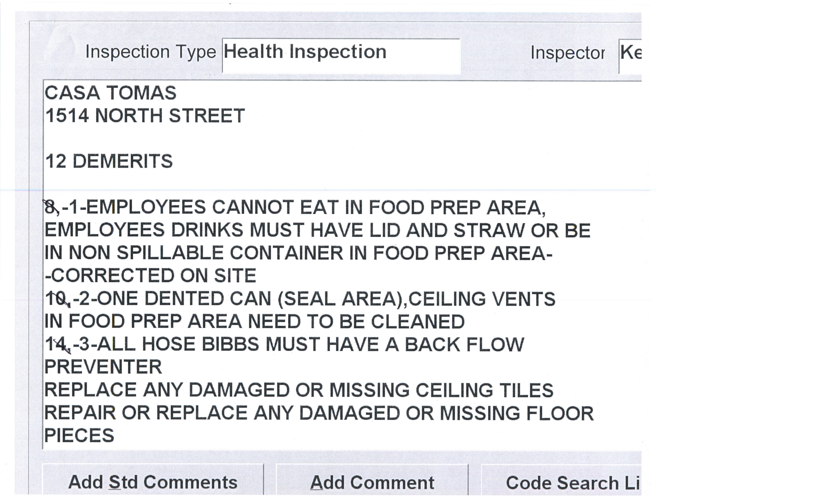The width and height of the screenshot is (830, 504).
Task: Focus the Inspection Type field showing Health Inspection
Action: (341, 56)
